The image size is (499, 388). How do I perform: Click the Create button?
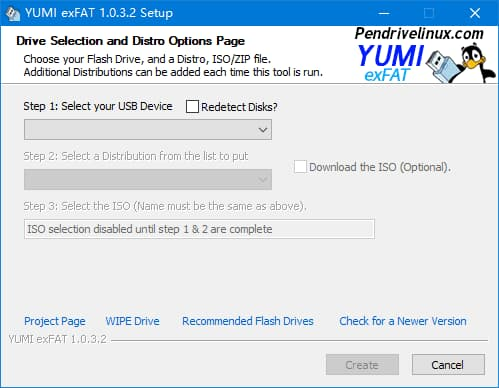pos(362,365)
